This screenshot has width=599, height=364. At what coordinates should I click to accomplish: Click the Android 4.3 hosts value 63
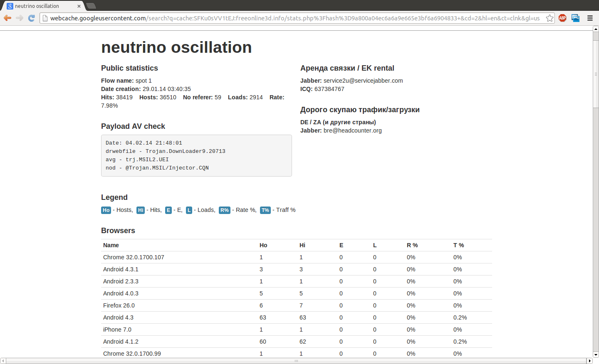tap(263, 317)
